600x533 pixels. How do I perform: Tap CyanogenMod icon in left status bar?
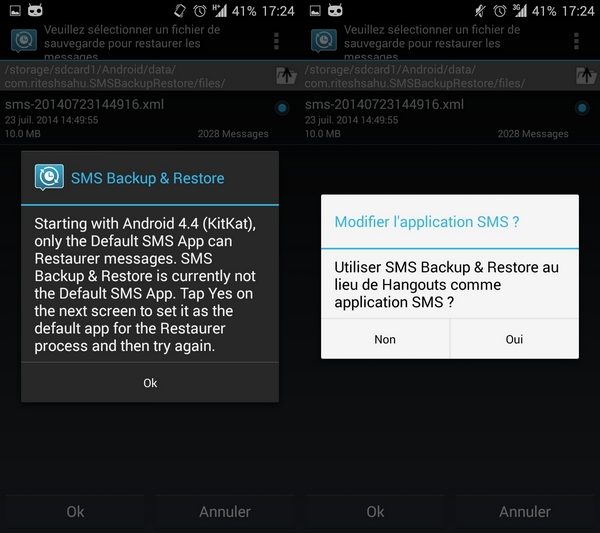tap(35, 10)
